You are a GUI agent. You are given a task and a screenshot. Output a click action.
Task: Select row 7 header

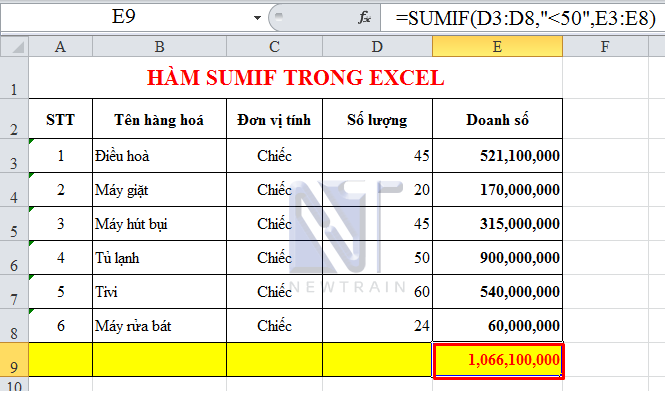click(x=14, y=292)
